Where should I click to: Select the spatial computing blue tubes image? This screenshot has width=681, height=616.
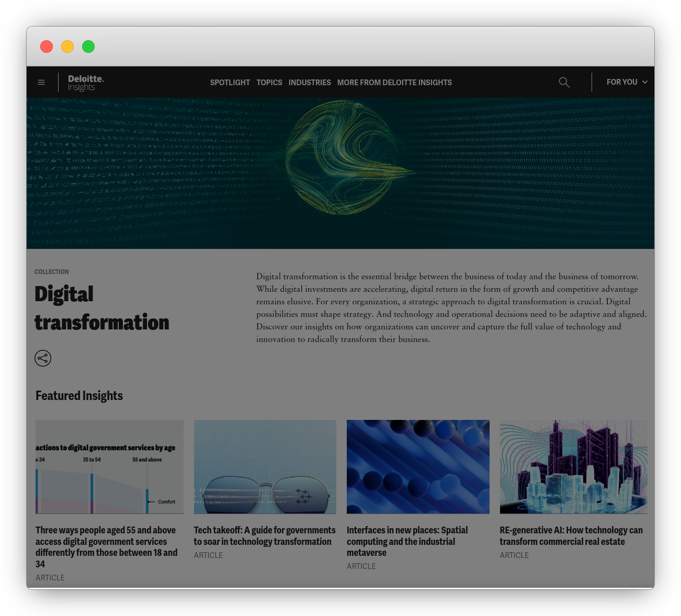coord(418,466)
